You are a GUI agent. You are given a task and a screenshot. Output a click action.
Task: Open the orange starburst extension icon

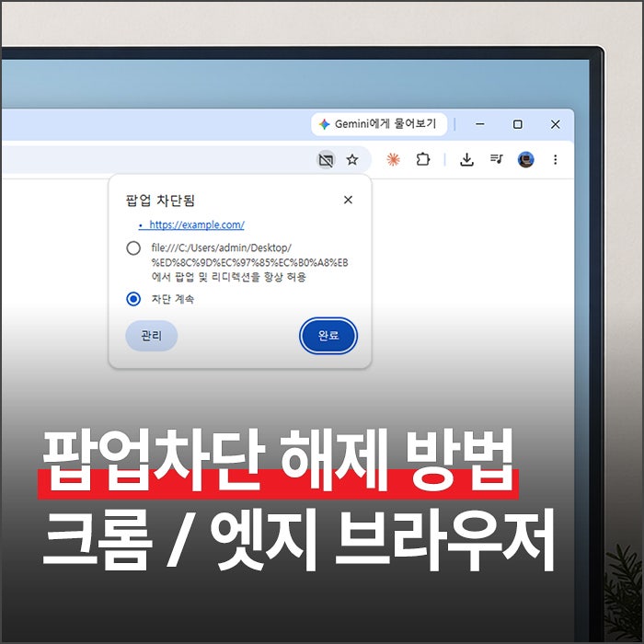point(393,159)
